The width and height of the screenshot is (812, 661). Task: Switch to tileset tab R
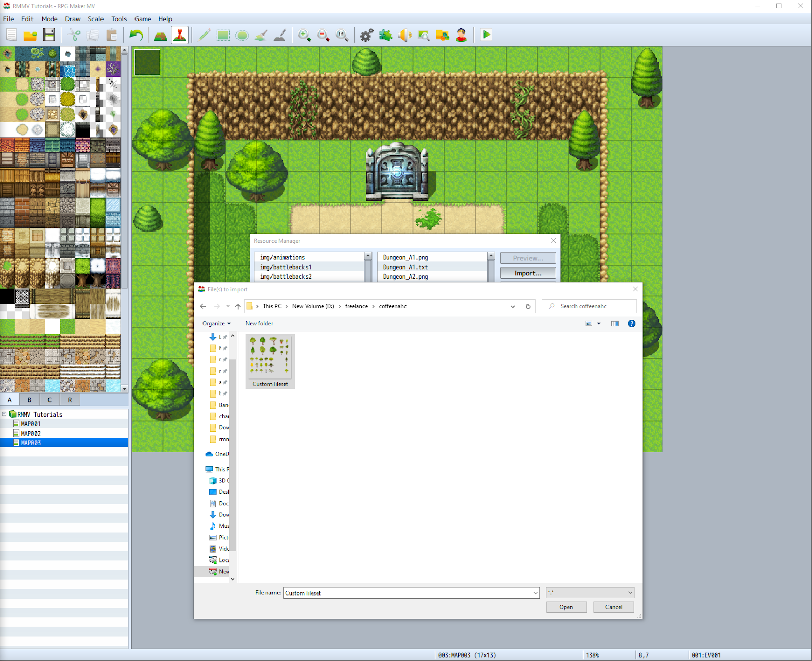tap(70, 400)
